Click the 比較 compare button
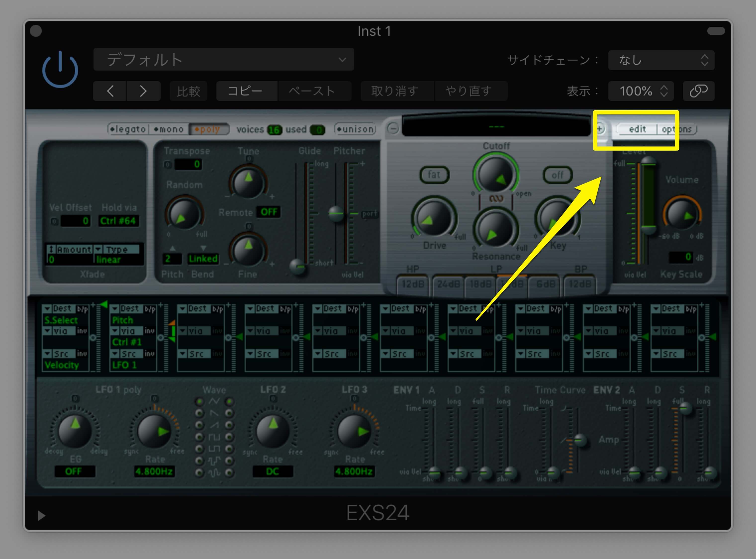The height and width of the screenshot is (559, 756). pyautogui.click(x=189, y=91)
